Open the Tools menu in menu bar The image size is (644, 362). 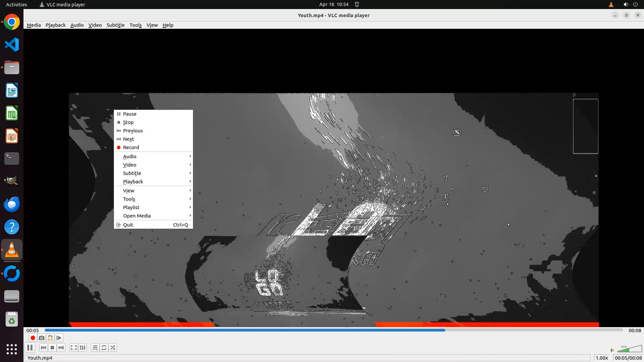[136, 25]
